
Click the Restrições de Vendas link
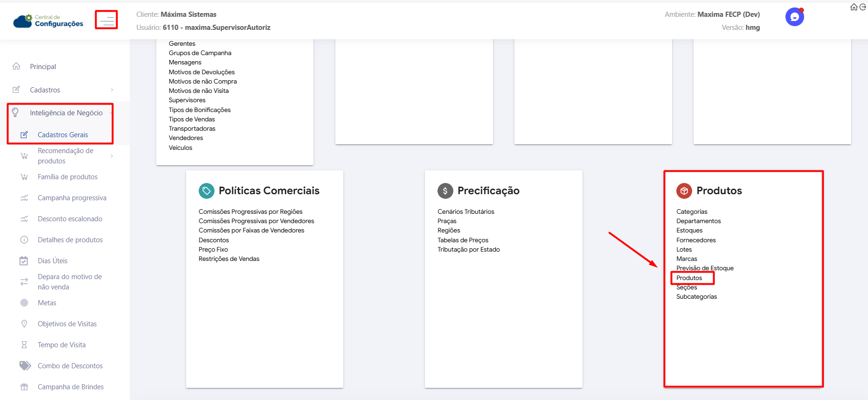229,259
